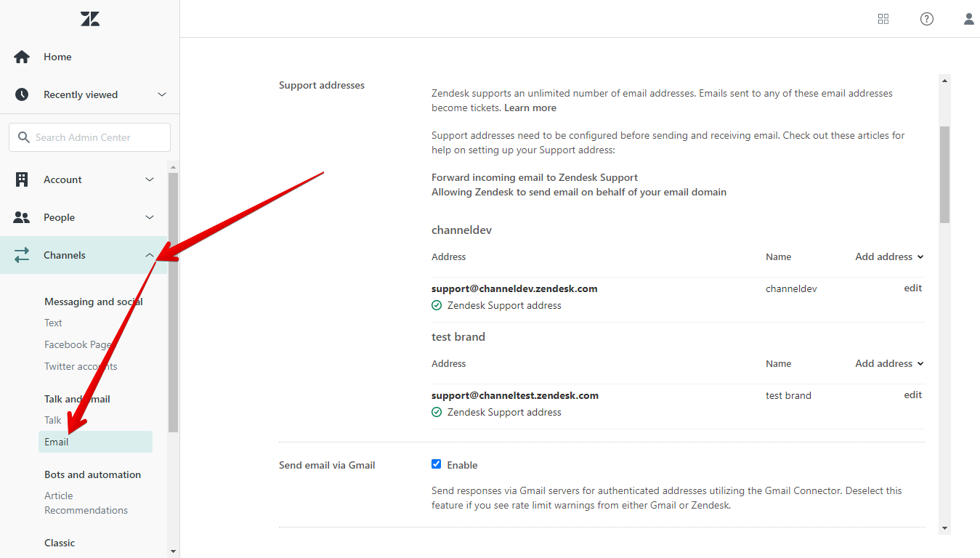Click the Support addresses section label
980x558 pixels.
[322, 85]
